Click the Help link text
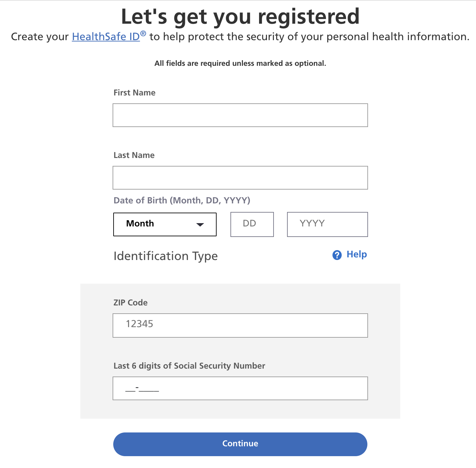Screen dimensions: 476x468 click(357, 254)
